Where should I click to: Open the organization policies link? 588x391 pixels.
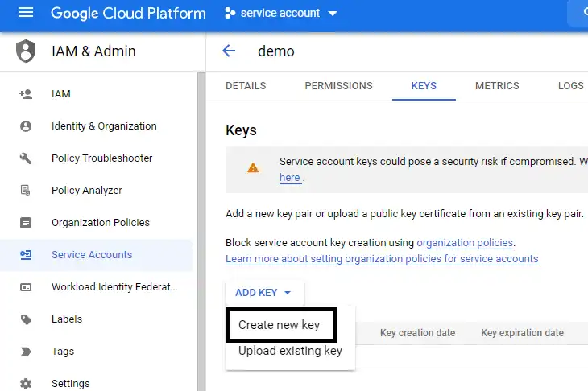click(x=465, y=243)
